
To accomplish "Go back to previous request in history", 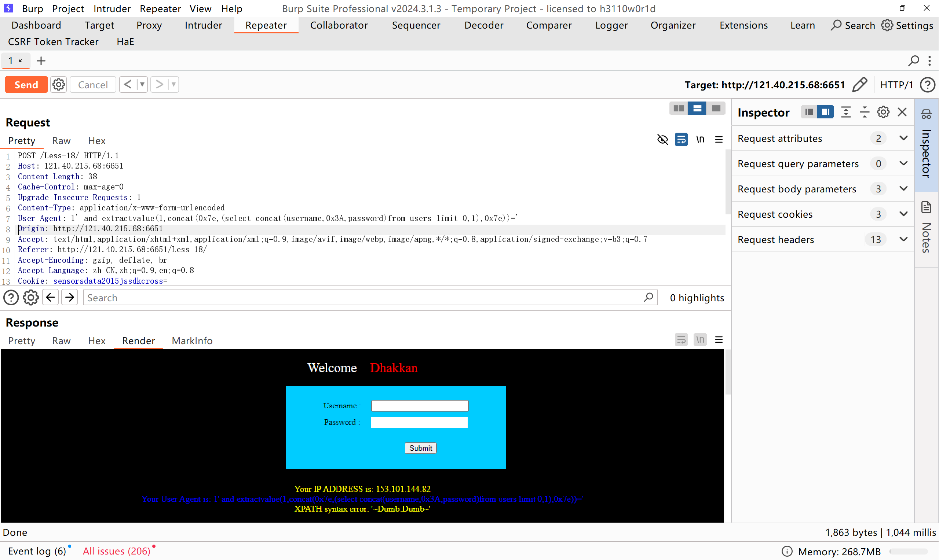I will pos(128,84).
